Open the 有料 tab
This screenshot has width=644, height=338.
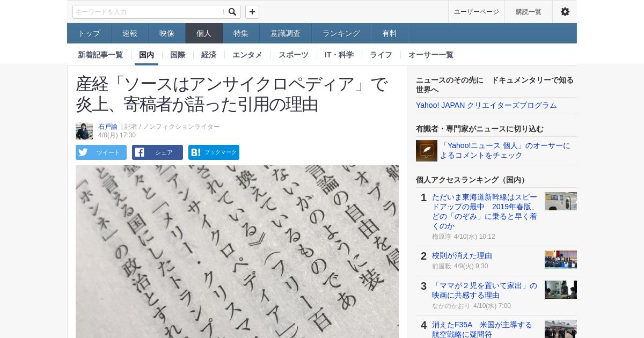point(390,33)
